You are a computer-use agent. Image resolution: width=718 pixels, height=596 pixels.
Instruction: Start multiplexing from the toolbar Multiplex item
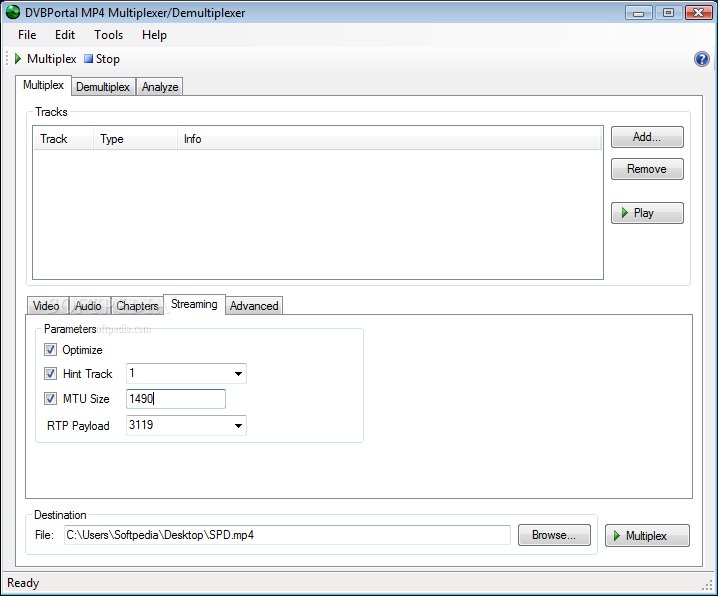(x=45, y=59)
